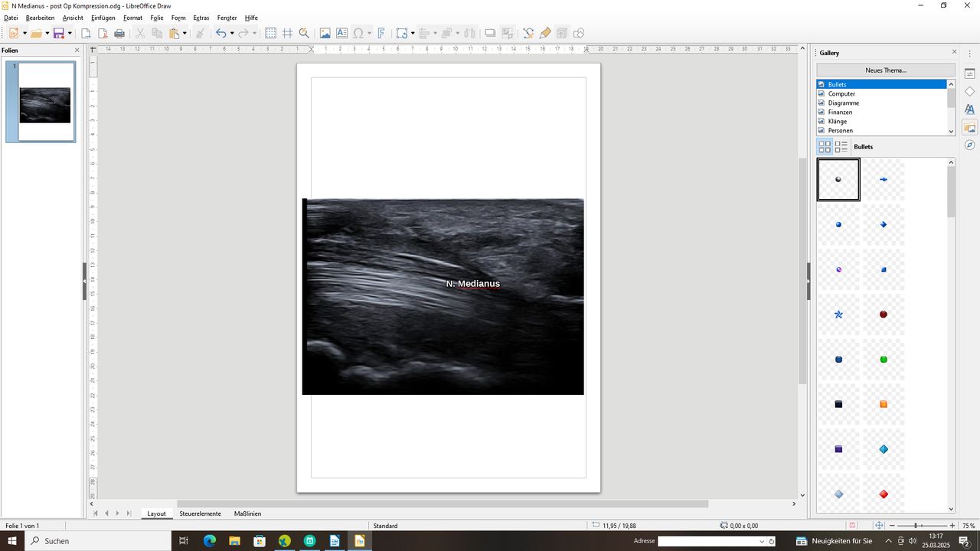Viewport: 980px width, 551px height.
Task: Expand the Save button dropdown arrow
Action: pos(70,33)
